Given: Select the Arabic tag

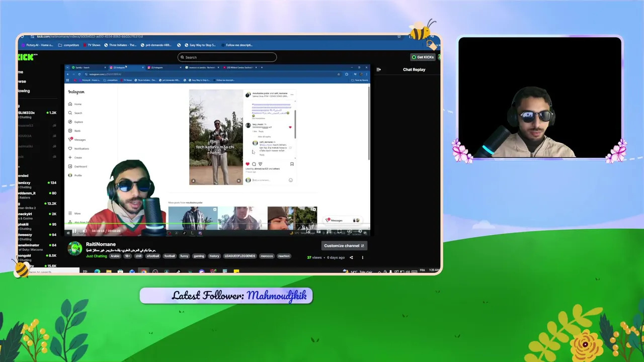Looking at the screenshot, I should tap(115, 256).
